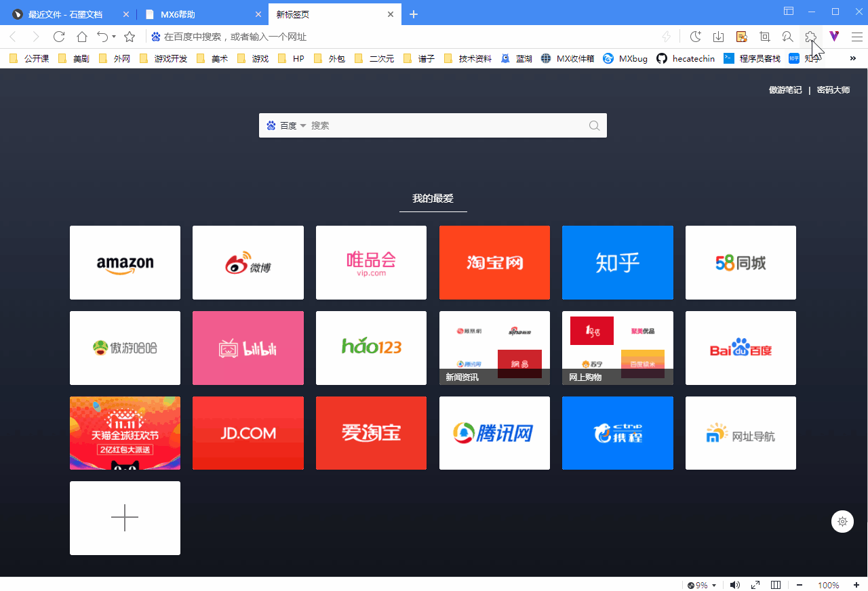Open the extensions puzzle icon
Viewport: 868px width, 591px height.
(x=811, y=37)
